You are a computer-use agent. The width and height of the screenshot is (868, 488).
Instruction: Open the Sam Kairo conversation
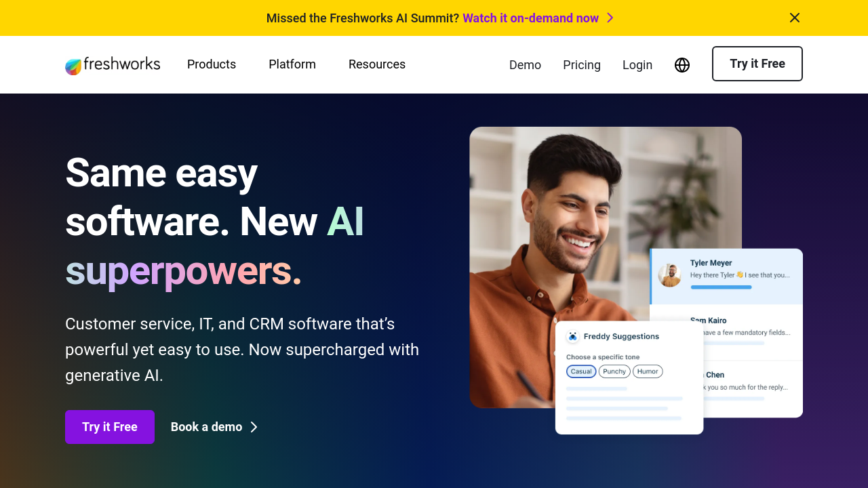[727, 332]
